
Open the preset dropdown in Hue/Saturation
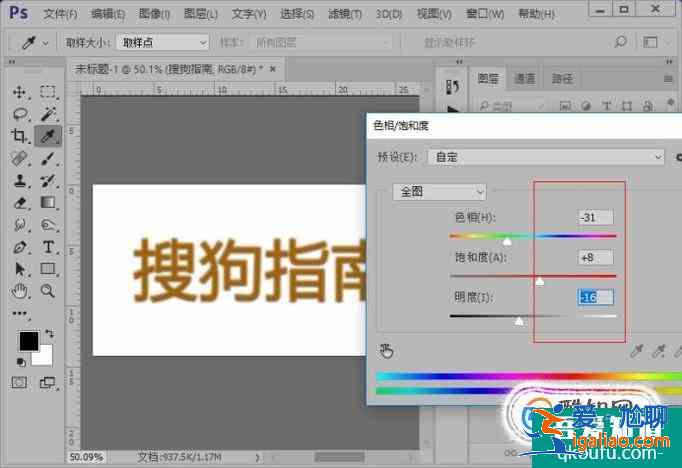pyautogui.click(x=546, y=157)
